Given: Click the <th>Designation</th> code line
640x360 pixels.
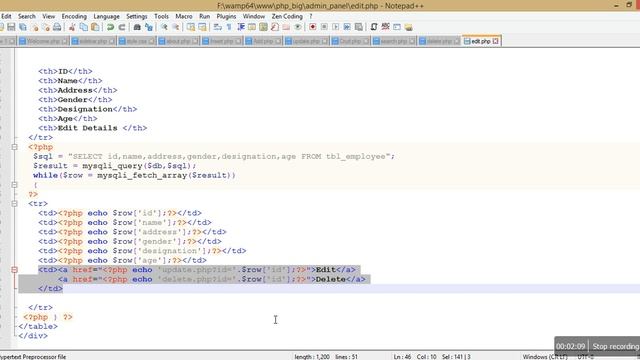Looking at the screenshot, I should pos(87,109).
